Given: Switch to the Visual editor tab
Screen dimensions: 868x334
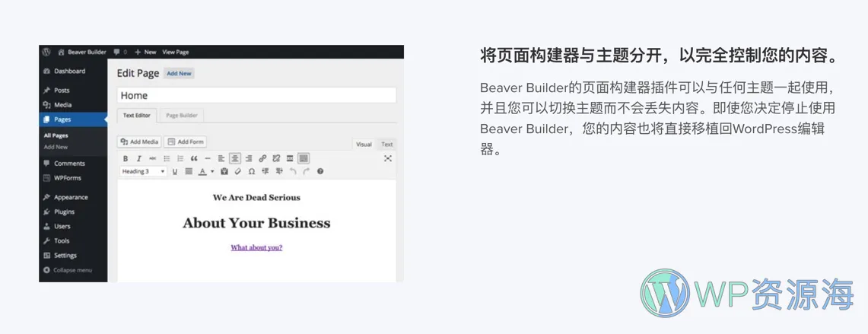Looking at the screenshot, I should [364, 145].
